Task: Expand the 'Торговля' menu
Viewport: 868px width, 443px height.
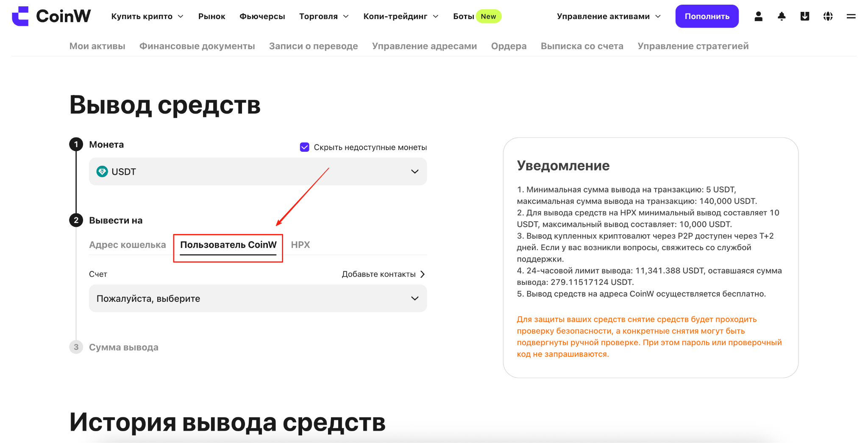Action: click(x=324, y=16)
